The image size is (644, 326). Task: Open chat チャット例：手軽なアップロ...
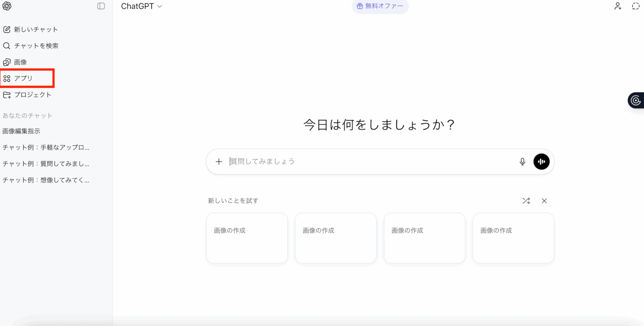46,148
